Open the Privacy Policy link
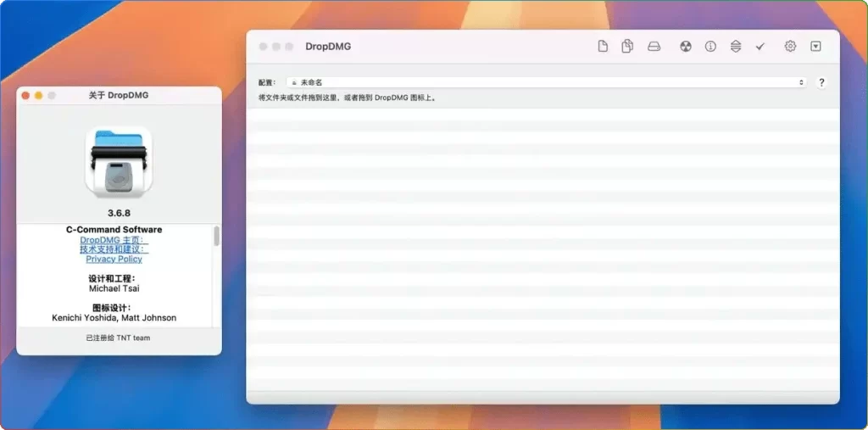 [114, 259]
